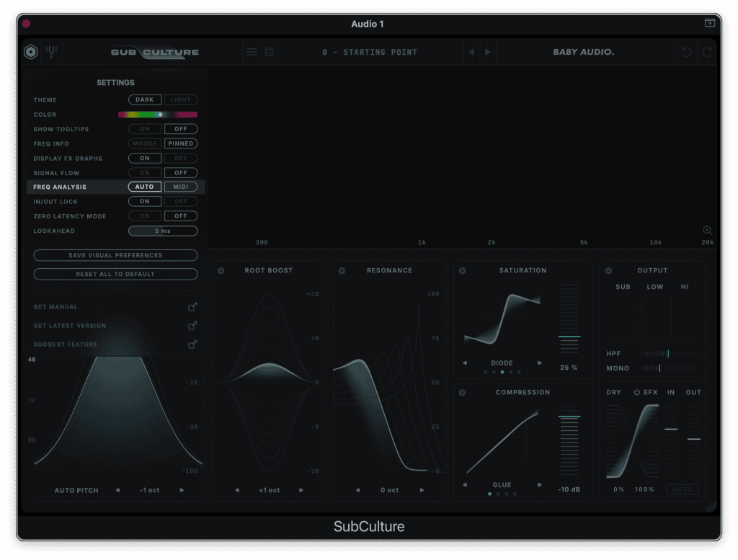Open Get Manual external link icon
The height and width of the screenshot is (560, 738).
tap(192, 307)
